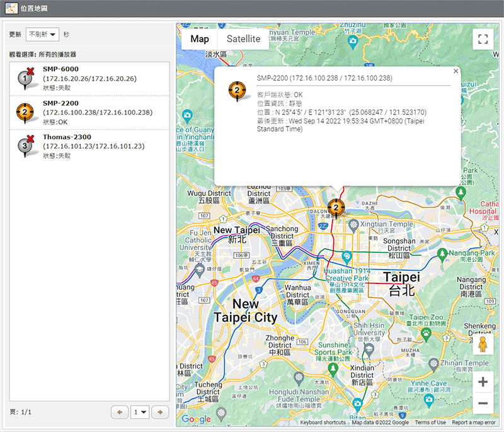Click the Fu Jen Catholic University pin
Screen dimensions: 504x432
point(200,270)
